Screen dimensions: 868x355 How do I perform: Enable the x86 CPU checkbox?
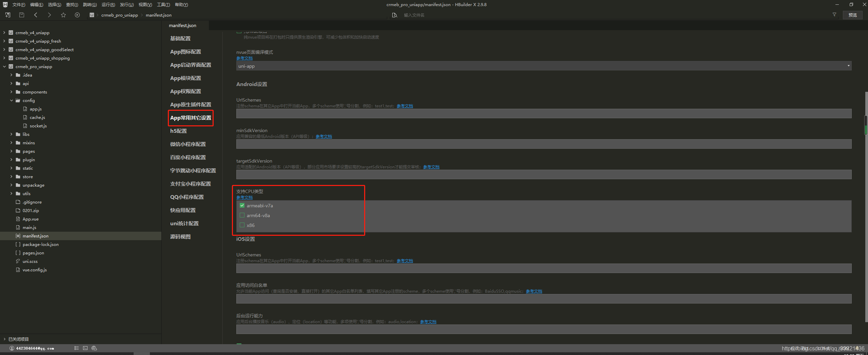point(242,225)
